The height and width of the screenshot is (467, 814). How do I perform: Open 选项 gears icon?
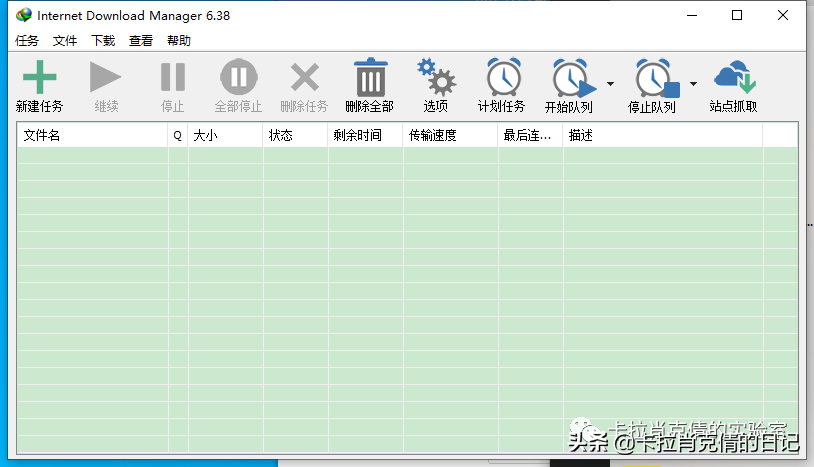tap(436, 77)
